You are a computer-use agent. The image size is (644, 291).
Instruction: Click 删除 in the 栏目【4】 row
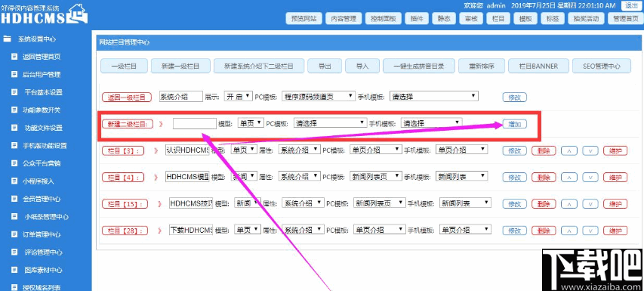tap(544, 178)
